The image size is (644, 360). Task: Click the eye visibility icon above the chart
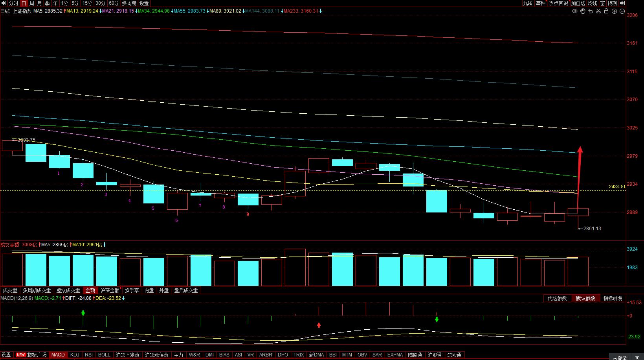coord(575,11)
